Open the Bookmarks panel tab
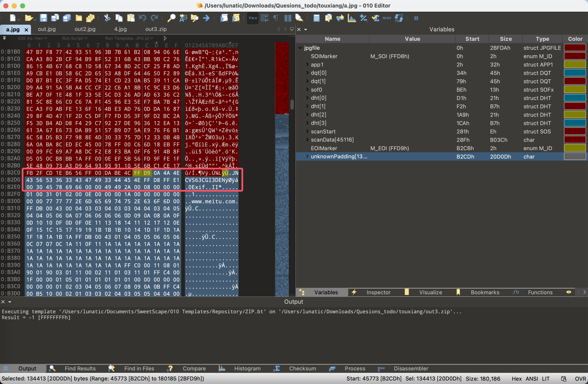The width and height of the screenshot is (588, 384). 485,292
